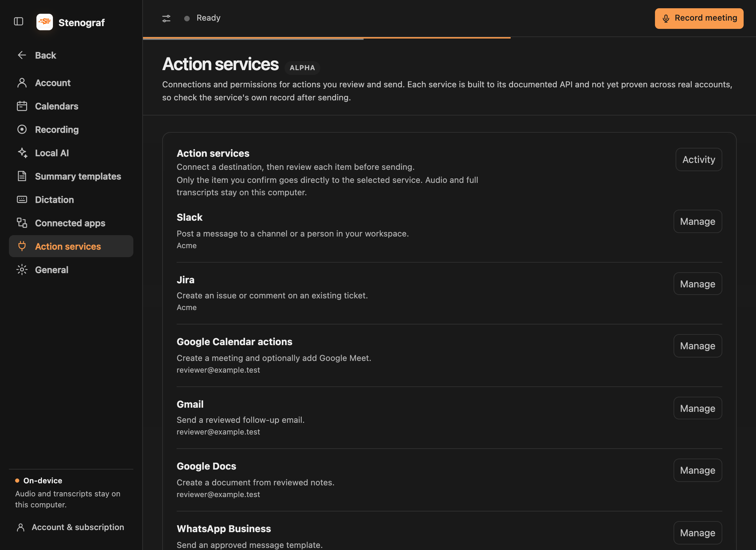Click reviewer@example.test under Gmail
This screenshot has width=756, height=550.
click(218, 432)
